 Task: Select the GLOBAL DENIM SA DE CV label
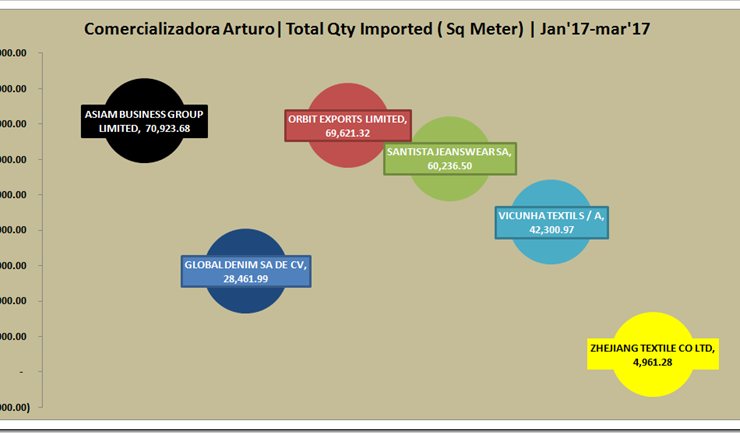click(246, 271)
